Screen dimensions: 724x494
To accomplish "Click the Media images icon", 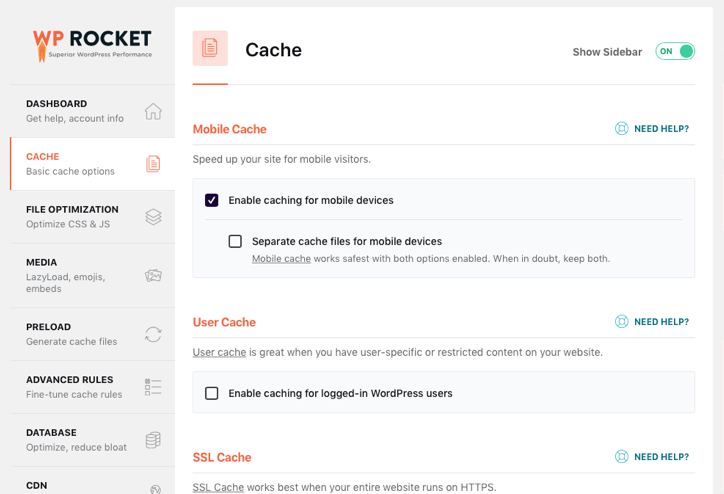I will 153,275.
